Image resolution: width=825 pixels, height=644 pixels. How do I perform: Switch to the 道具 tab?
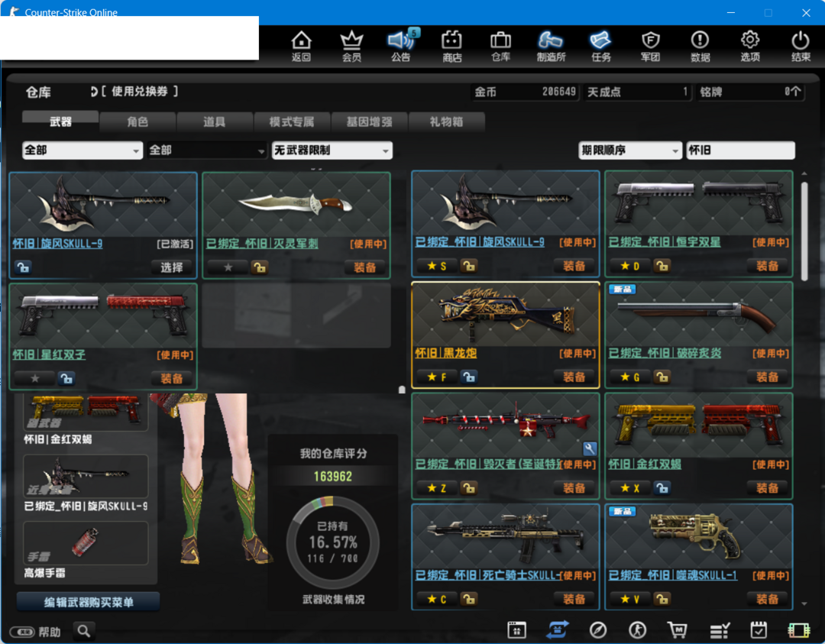point(214,121)
